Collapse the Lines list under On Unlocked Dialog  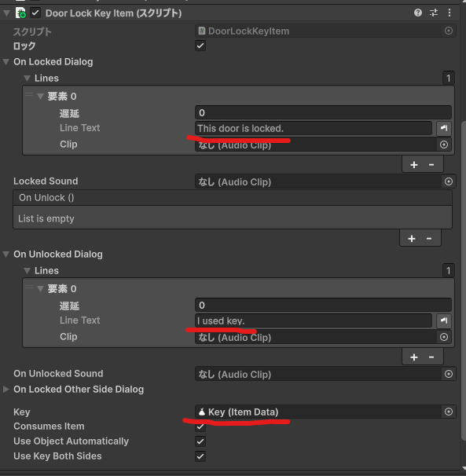pos(28,270)
